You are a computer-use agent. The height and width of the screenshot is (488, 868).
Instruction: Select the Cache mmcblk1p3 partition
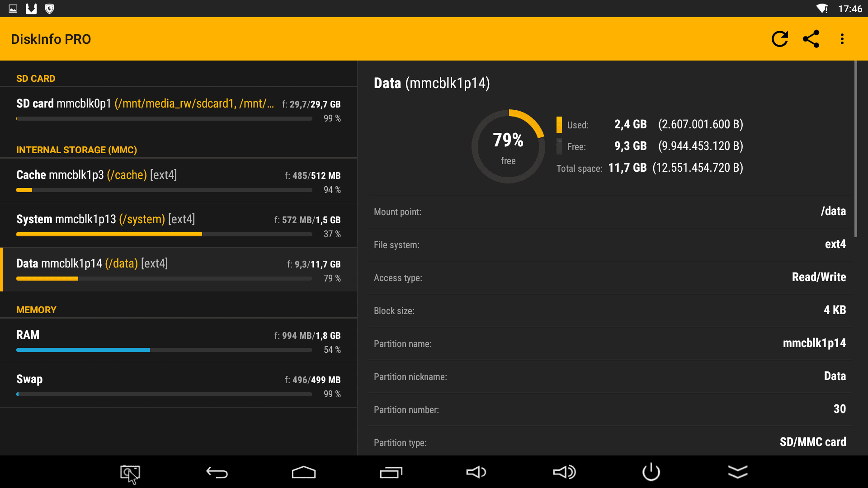click(179, 181)
